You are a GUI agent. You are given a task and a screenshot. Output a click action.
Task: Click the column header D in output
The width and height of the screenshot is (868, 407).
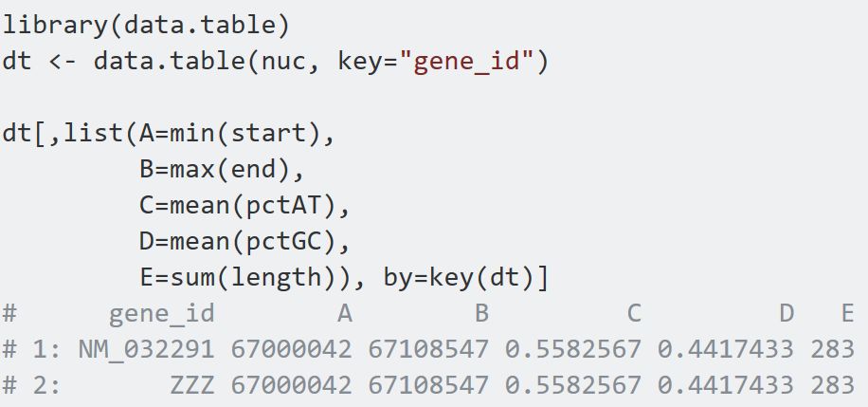pyautogui.click(x=787, y=314)
